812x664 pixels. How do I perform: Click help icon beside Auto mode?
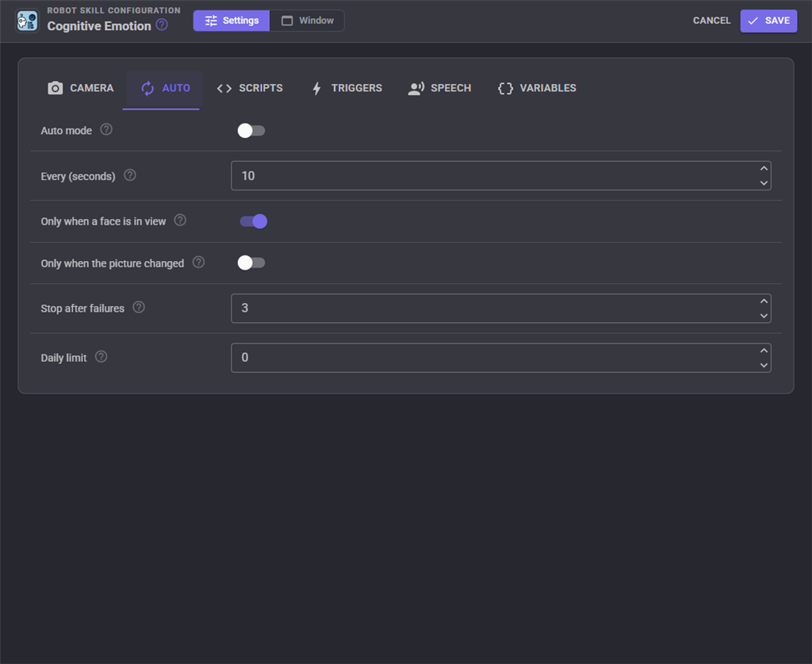pos(106,129)
